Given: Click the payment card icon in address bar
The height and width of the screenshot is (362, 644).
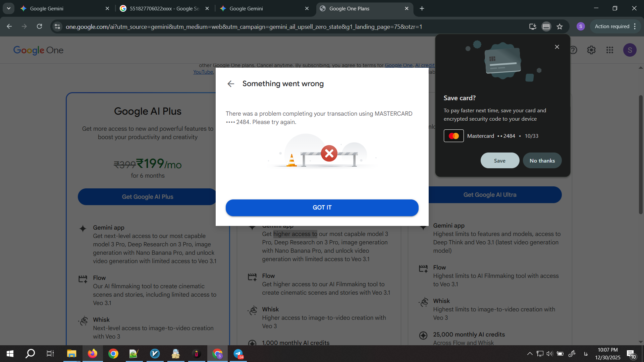Looking at the screenshot, I should coord(546,26).
